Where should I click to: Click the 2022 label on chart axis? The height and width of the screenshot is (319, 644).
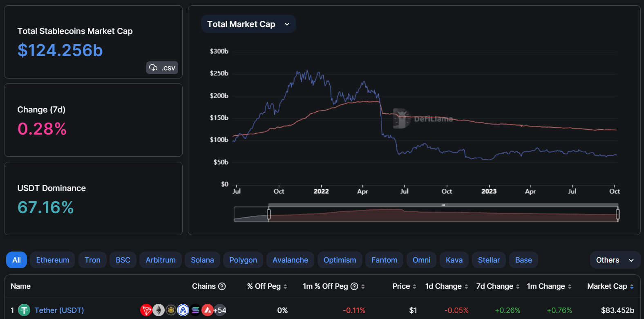click(x=321, y=191)
